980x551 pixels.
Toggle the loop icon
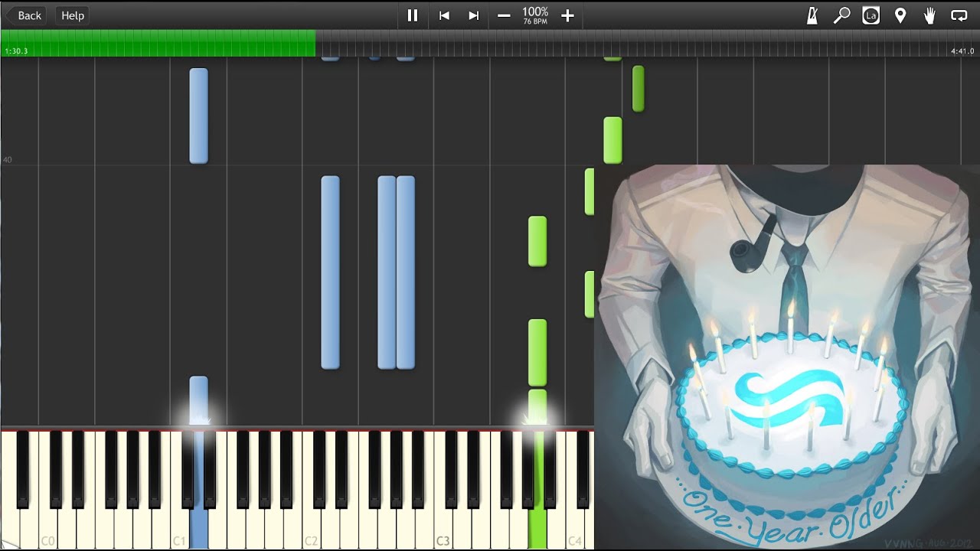[959, 15]
